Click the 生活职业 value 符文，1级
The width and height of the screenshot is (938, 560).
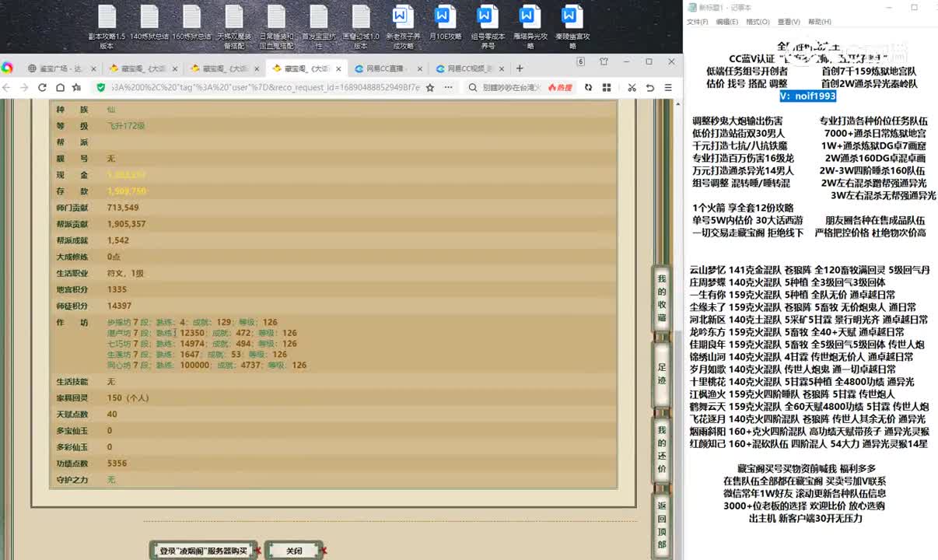[125, 274]
